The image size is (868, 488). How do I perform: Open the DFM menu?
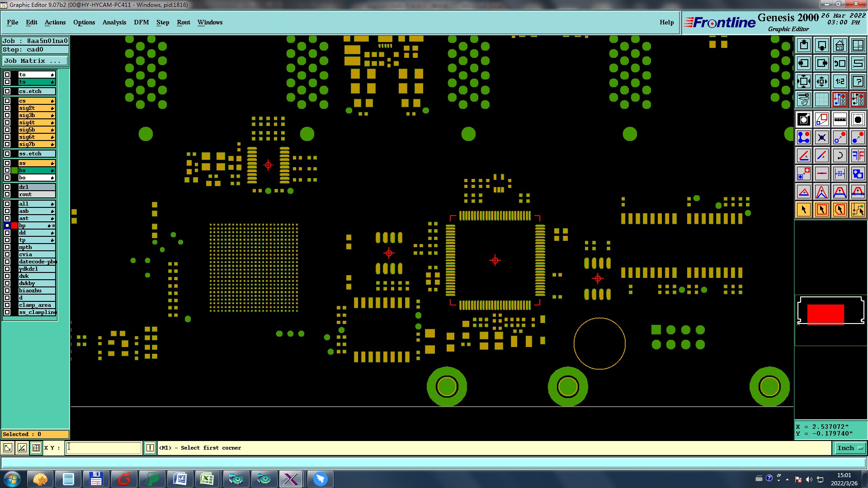pyautogui.click(x=141, y=22)
